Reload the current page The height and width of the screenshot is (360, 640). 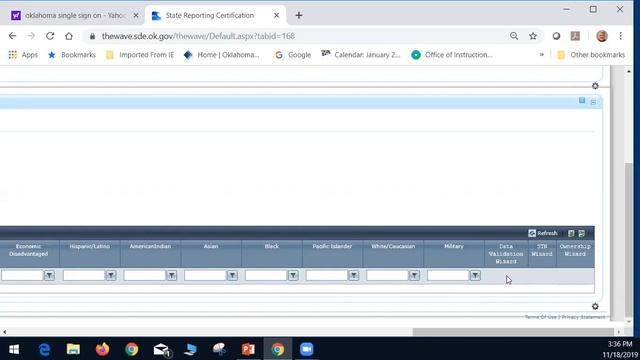(50, 36)
